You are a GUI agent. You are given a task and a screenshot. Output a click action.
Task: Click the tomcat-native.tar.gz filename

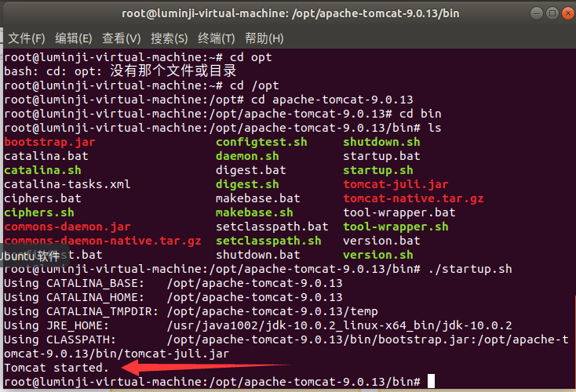coord(414,198)
